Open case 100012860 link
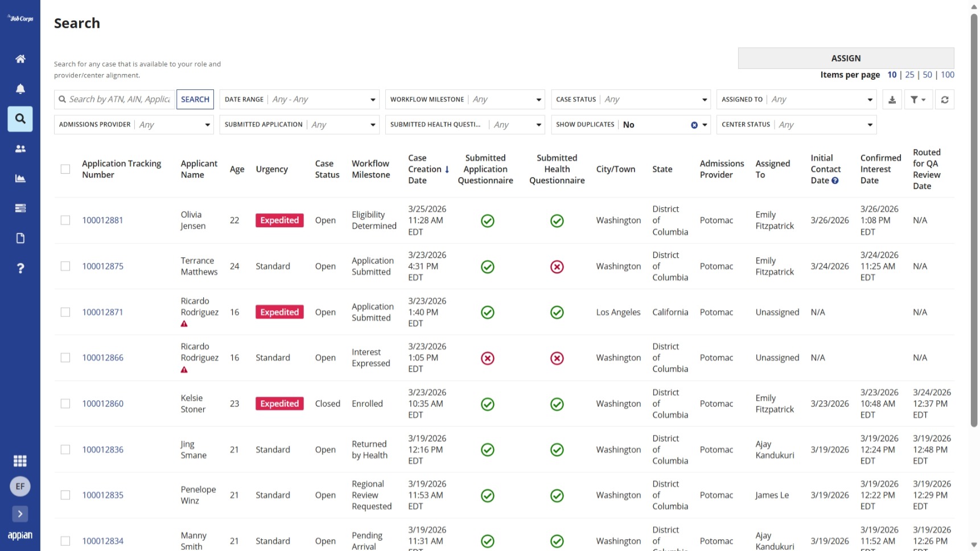980x551 pixels. 102,404
